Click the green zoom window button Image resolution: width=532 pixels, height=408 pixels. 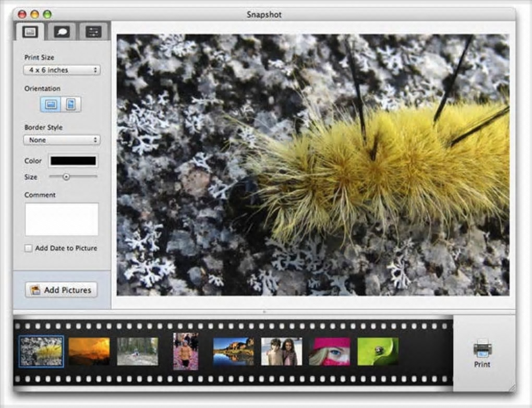[47, 15]
